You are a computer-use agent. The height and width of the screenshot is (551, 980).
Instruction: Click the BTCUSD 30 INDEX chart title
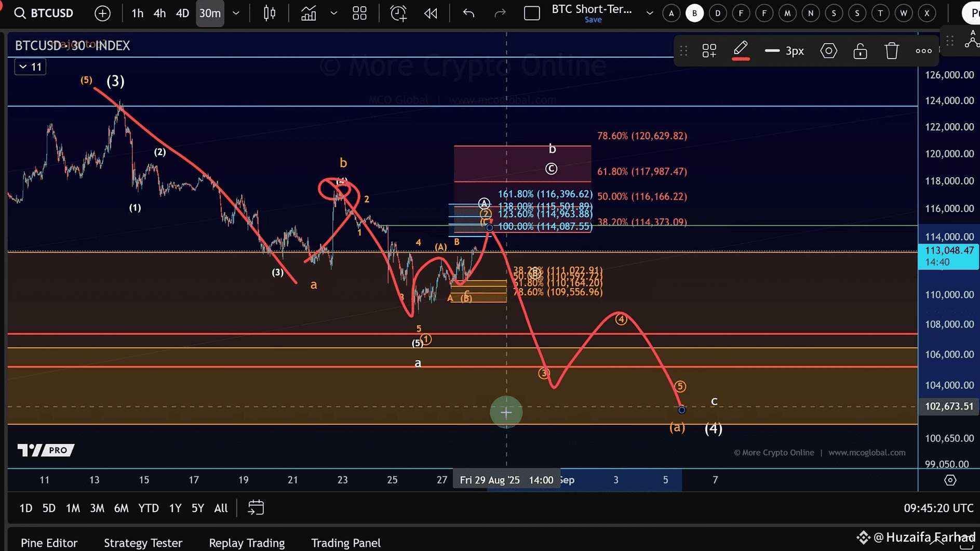pos(72,46)
